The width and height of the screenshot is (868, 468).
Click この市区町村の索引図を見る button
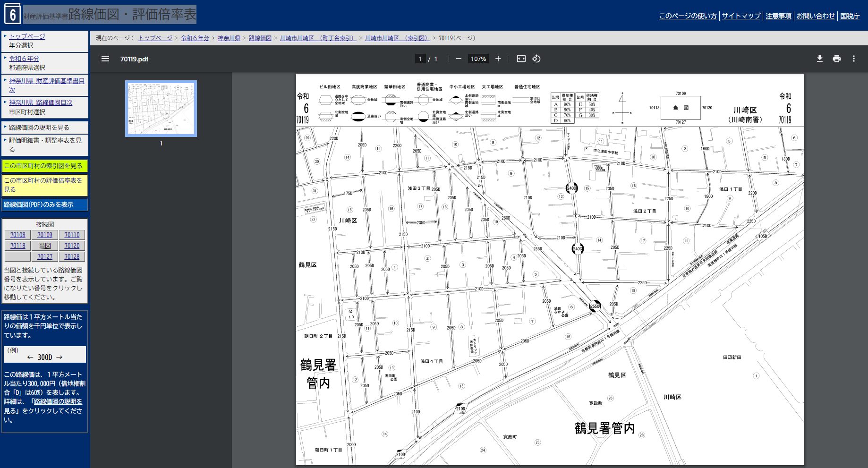point(44,166)
